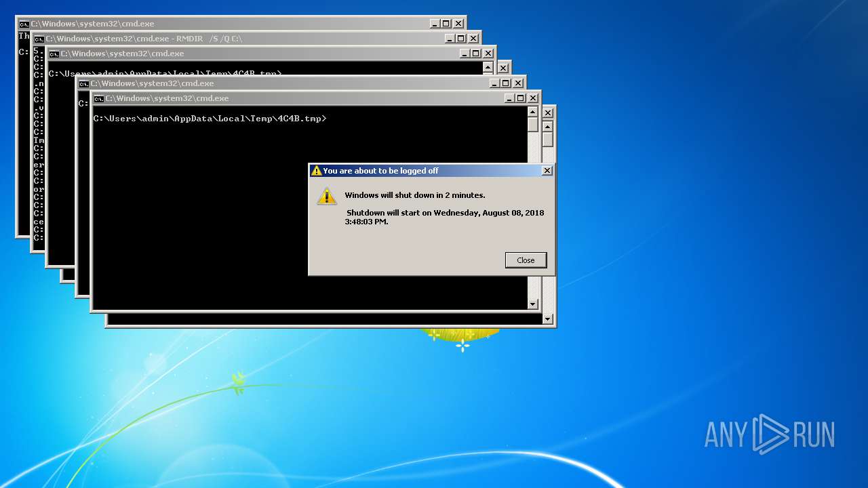Screen dimensions: 868x488
Task: Click the 4C4B.tmp prompt line in frontmost cmd window
Action: (x=210, y=119)
